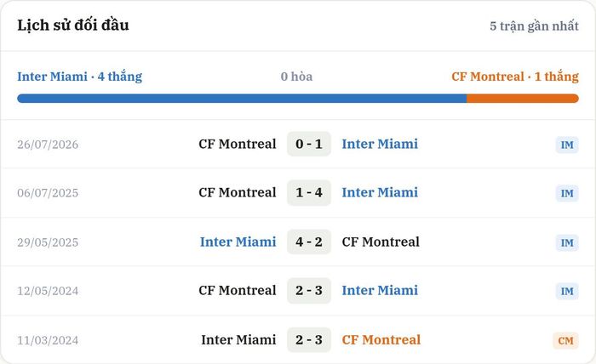Click 'Inter Miami · 4 thắng' summary
The image size is (596, 364).
click(x=79, y=77)
